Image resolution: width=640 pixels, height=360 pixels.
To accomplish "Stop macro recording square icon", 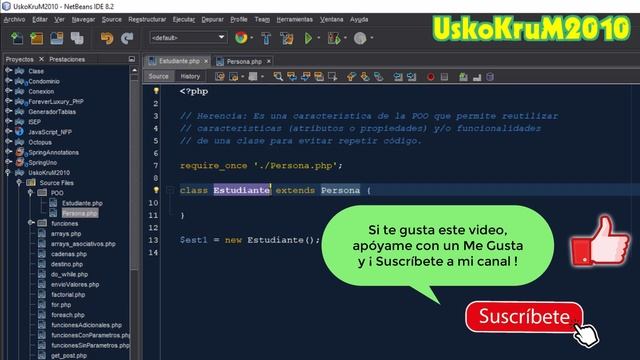I will click(x=444, y=77).
